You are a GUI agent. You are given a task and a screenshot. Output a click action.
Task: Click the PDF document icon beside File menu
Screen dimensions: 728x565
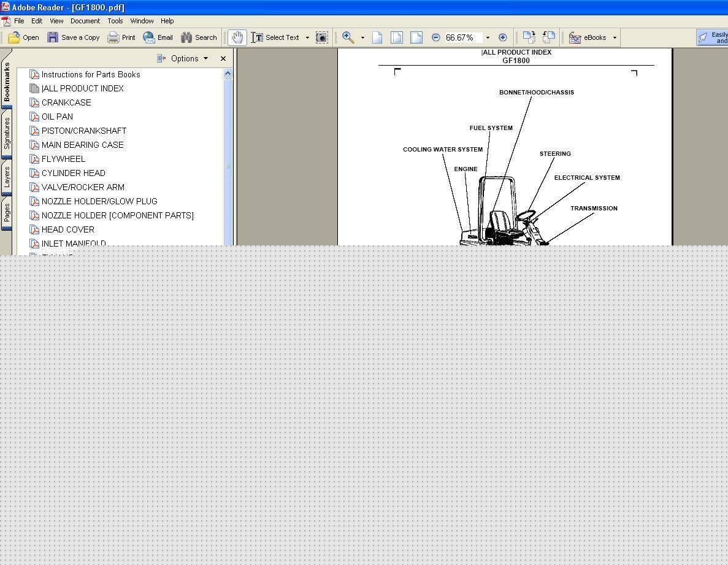coord(6,21)
